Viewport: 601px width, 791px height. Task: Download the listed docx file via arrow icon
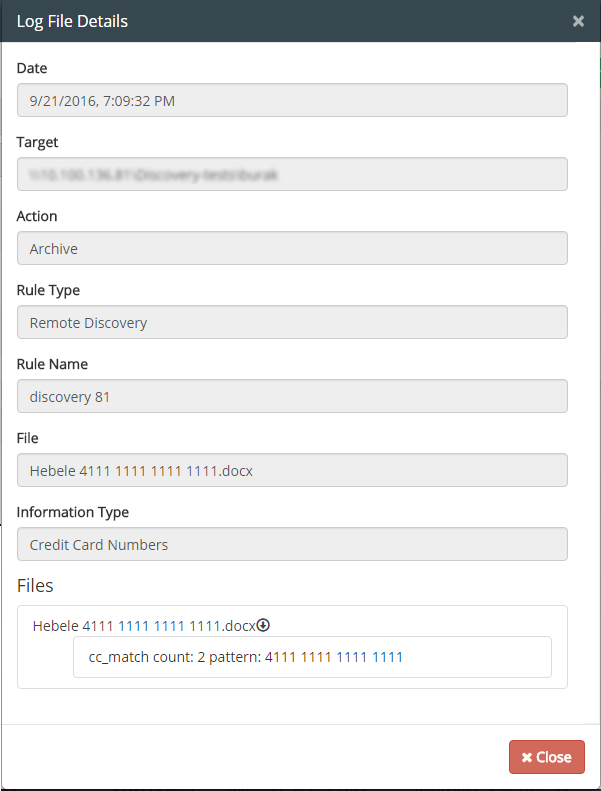(x=263, y=626)
